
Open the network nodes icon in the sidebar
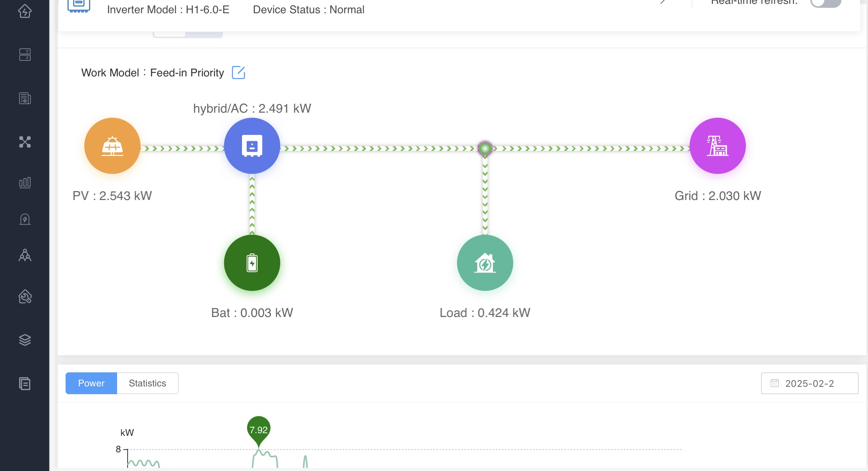pos(25,142)
